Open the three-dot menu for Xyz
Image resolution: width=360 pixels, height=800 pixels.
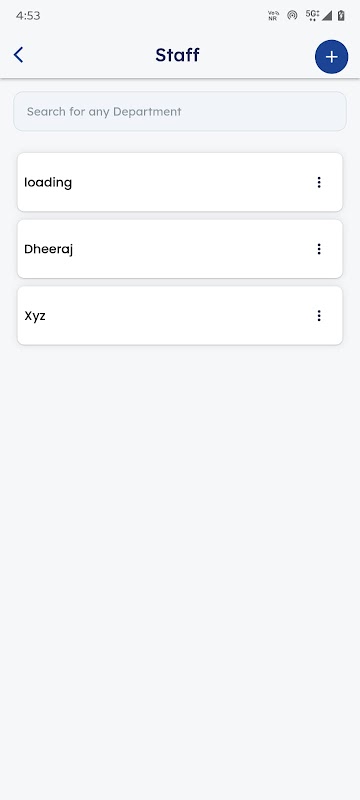point(319,316)
